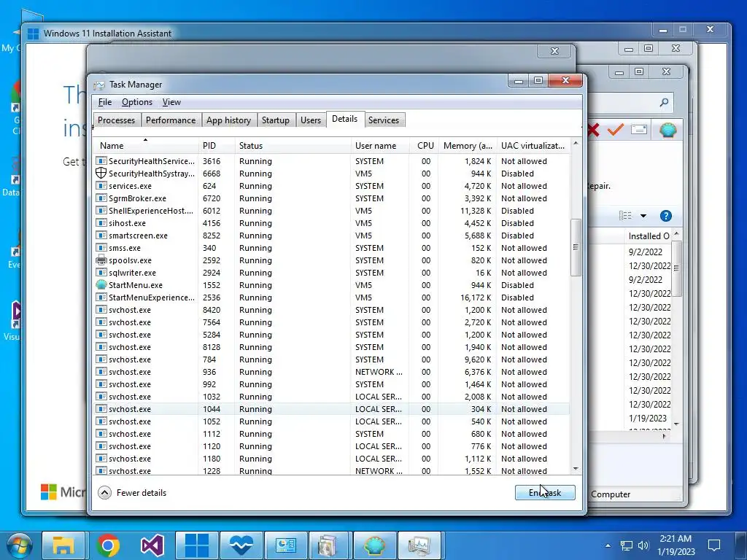Sort by the CPU column header
This screenshot has width=747, height=560.
tap(424, 145)
